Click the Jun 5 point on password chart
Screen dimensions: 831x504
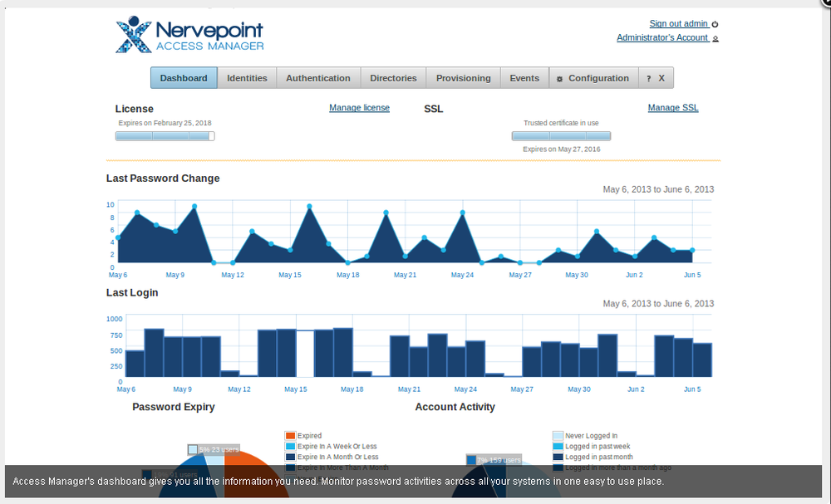pyautogui.click(x=692, y=251)
